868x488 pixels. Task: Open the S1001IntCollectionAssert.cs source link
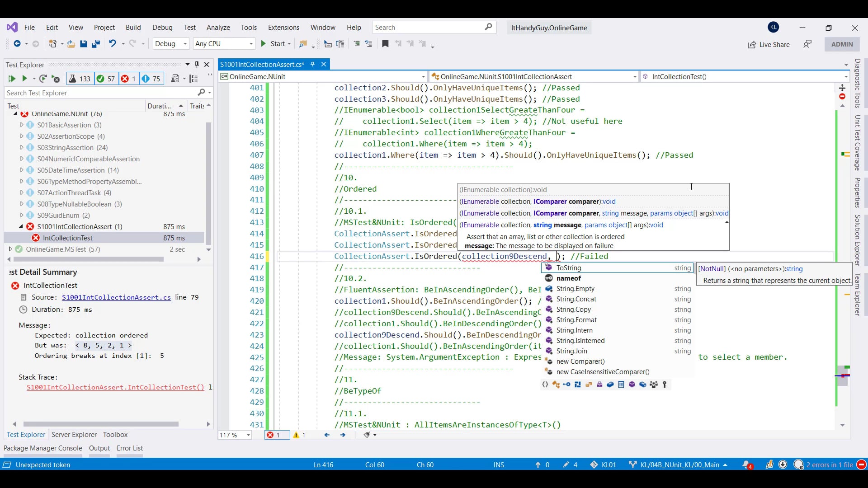tap(116, 297)
